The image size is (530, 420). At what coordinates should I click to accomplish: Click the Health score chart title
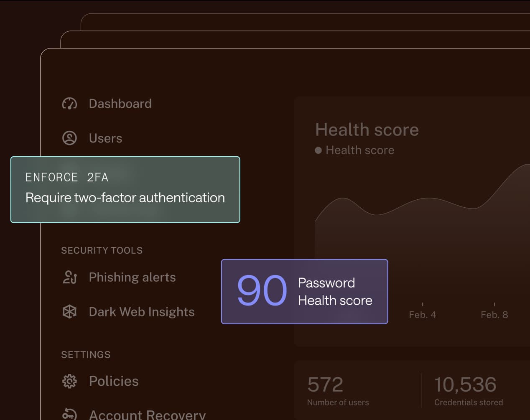367,130
